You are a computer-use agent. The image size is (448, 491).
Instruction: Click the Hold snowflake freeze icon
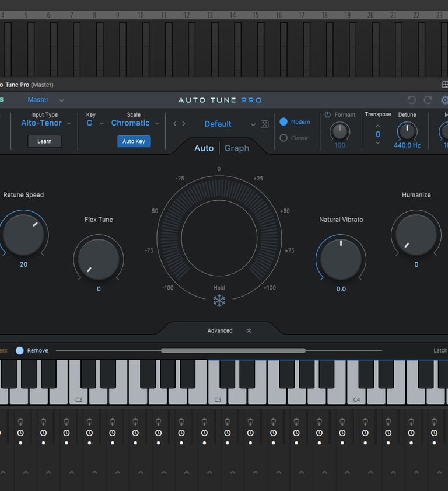[x=219, y=301]
